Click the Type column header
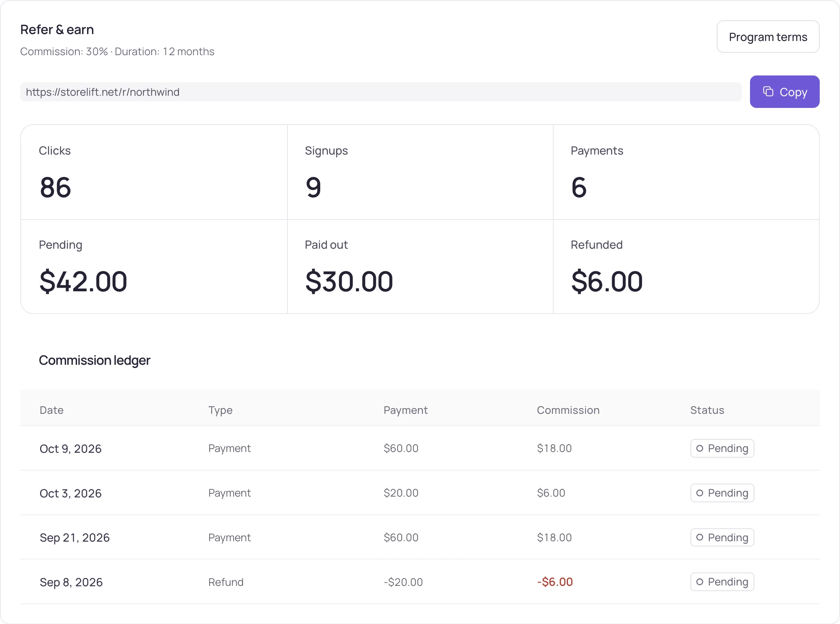The width and height of the screenshot is (840, 624). click(x=220, y=411)
